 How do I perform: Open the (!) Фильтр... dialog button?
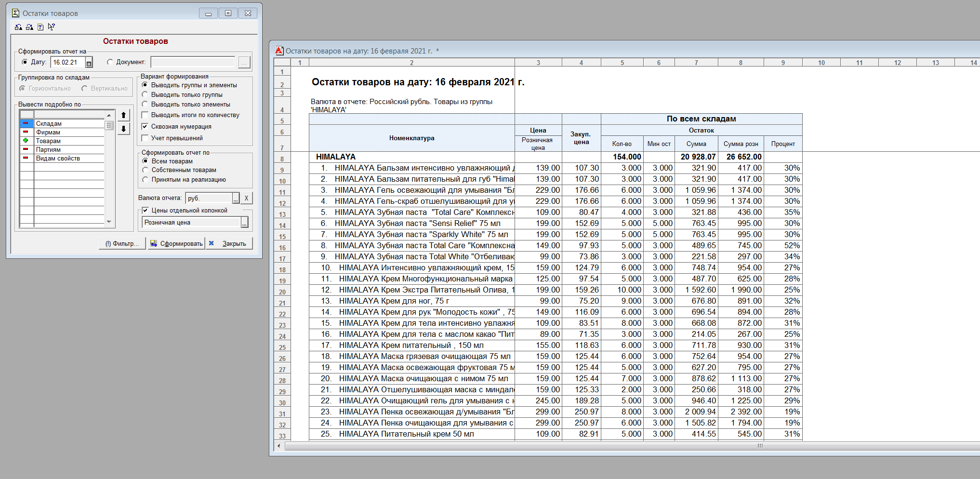[122, 243]
